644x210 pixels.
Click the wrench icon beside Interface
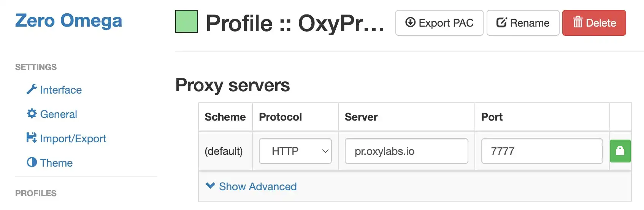click(32, 89)
